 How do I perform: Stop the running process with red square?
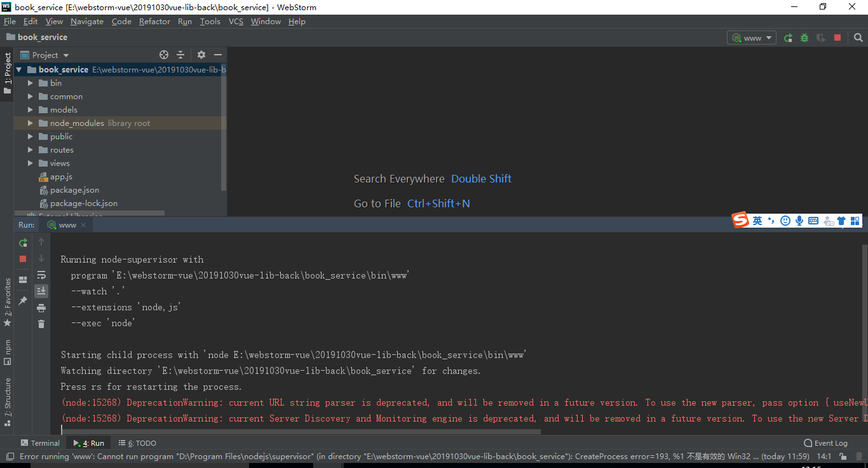837,38
